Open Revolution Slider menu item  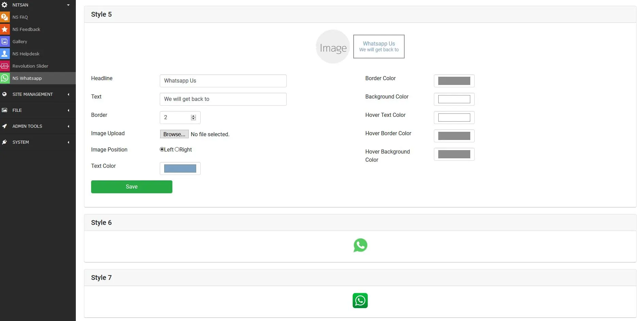38,66
